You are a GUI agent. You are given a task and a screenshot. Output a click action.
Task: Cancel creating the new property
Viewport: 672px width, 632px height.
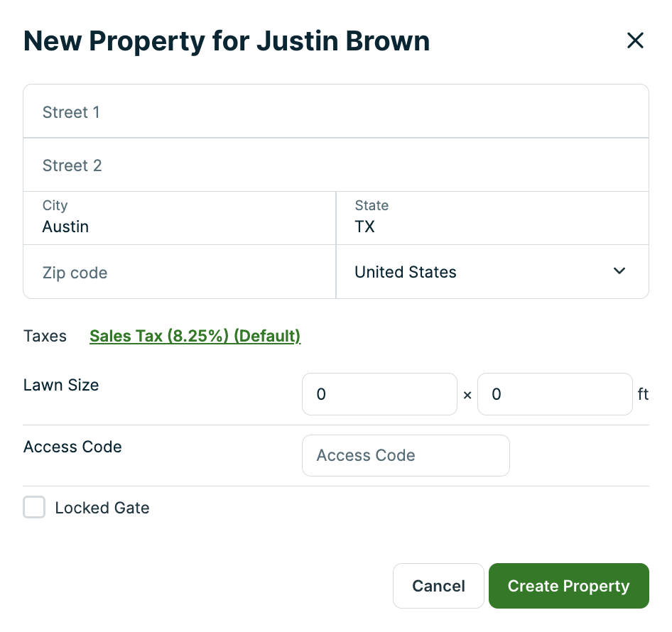438,586
